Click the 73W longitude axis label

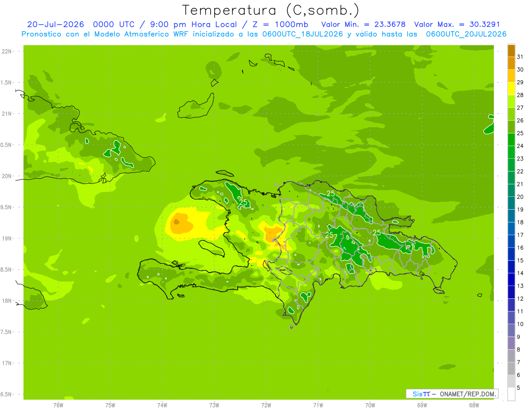[x=214, y=405]
